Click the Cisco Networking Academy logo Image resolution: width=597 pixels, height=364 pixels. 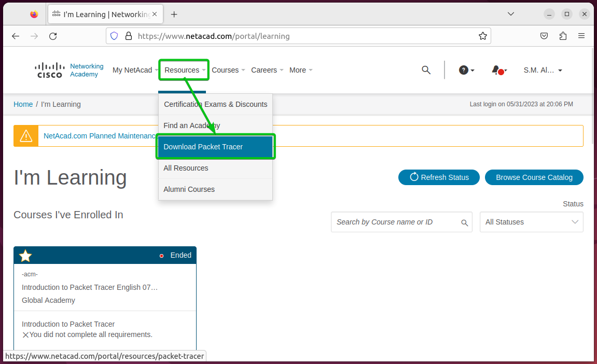click(x=69, y=71)
